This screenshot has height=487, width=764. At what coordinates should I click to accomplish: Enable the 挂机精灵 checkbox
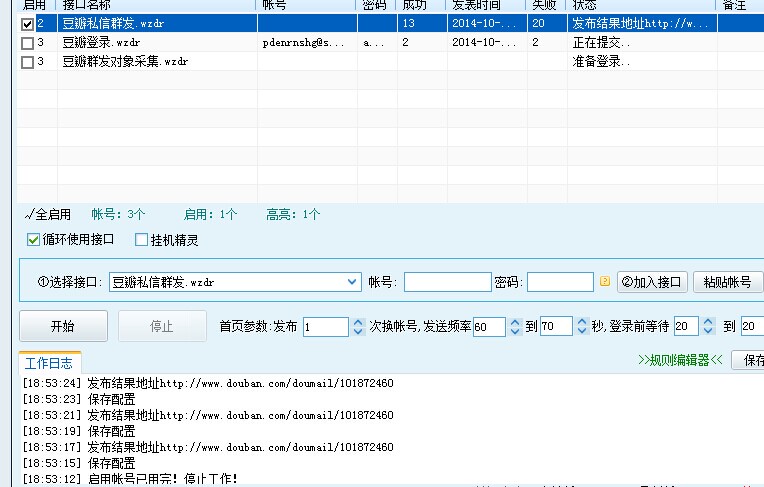click(x=141, y=240)
